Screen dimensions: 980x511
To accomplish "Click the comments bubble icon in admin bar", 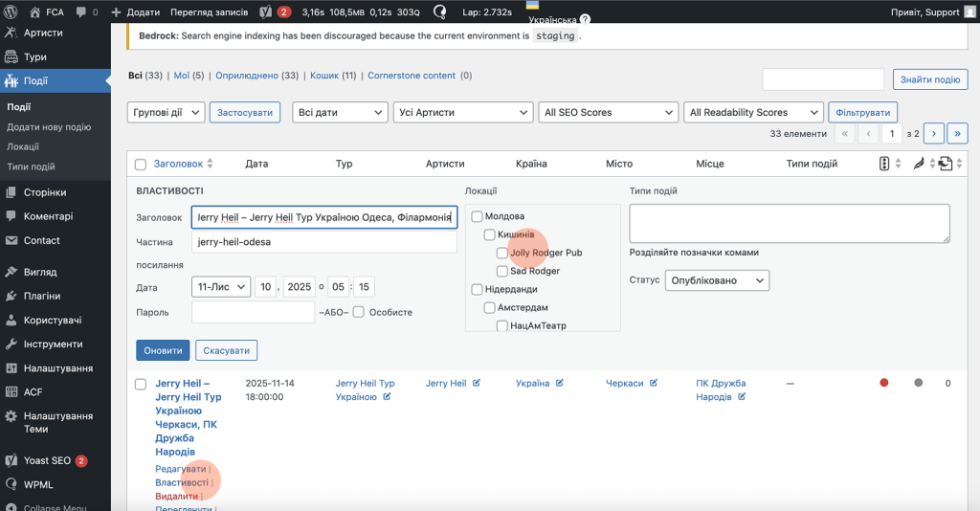I will [80, 12].
